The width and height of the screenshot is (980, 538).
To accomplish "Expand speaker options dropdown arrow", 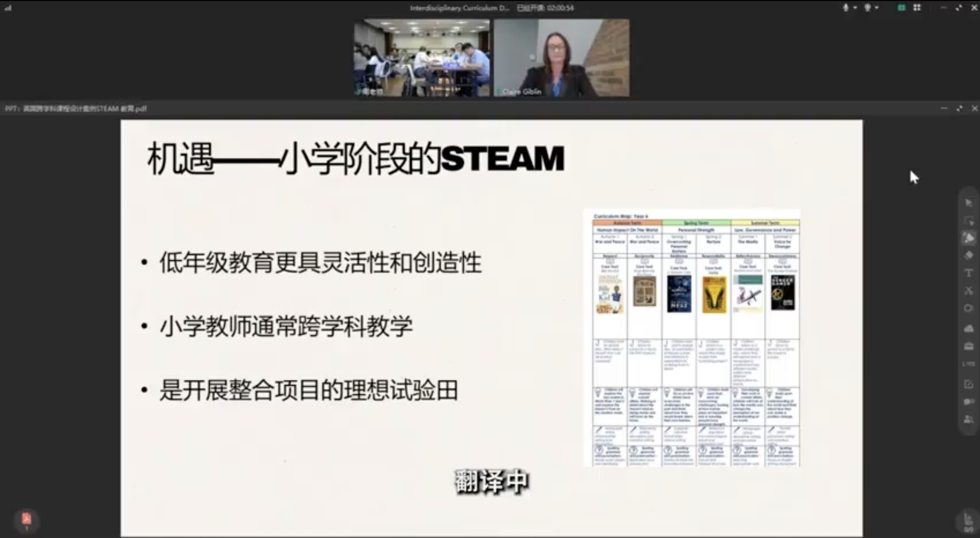I will [x=877, y=8].
